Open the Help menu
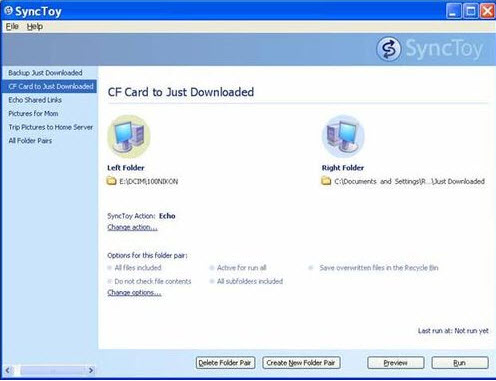The width and height of the screenshot is (496, 381). [35, 26]
